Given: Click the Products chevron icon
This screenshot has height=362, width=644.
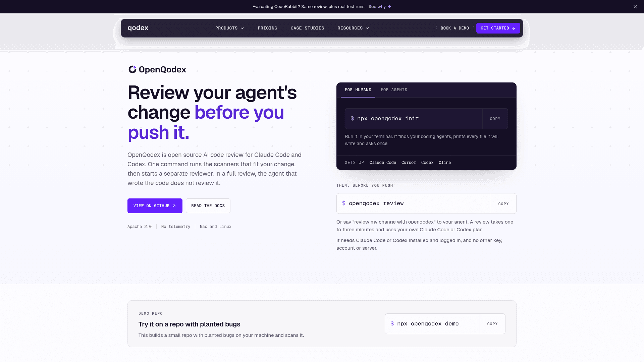Looking at the screenshot, I should click(x=242, y=28).
